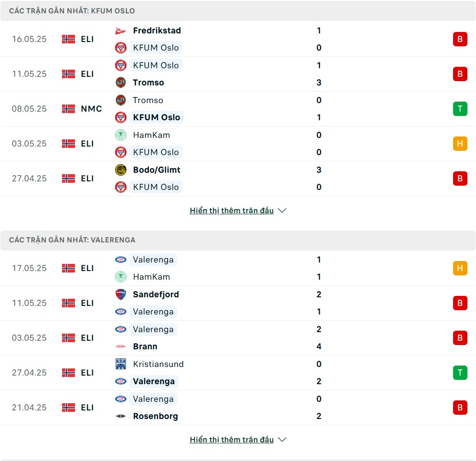Click the Sandefjord club crest icon

tap(120, 294)
